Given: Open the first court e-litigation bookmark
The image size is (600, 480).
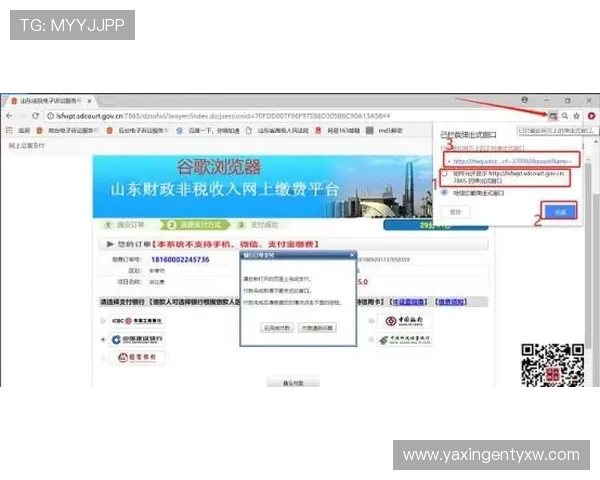Looking at the screenshot, I should [x=67, y=131].
